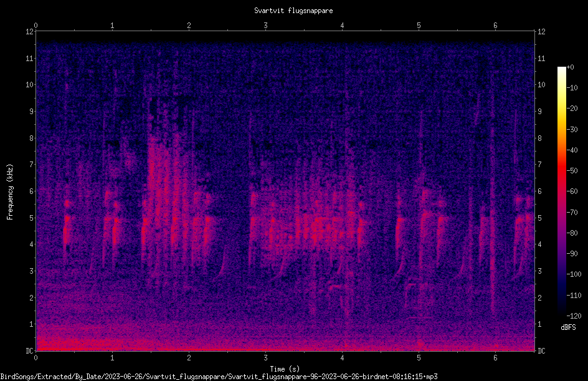Click the "-30" color scale value
This screenshot has width=588, height=381.
pyautogui.click(x=572, y=130)
